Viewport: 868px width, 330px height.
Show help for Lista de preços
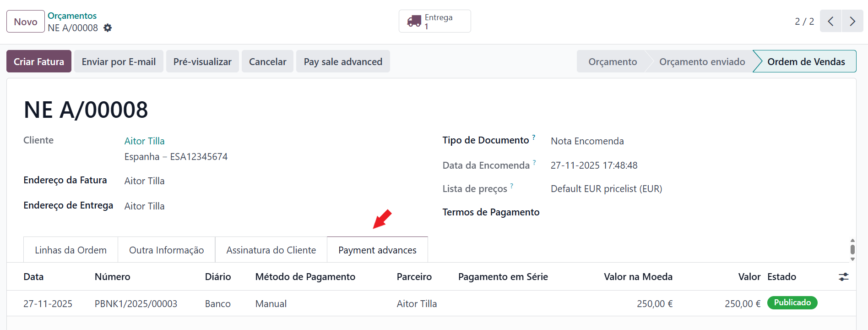click(x=512, y=186)
